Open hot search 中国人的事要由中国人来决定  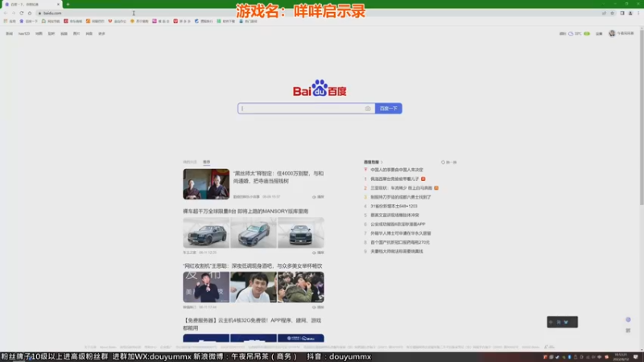click(396, 170)
